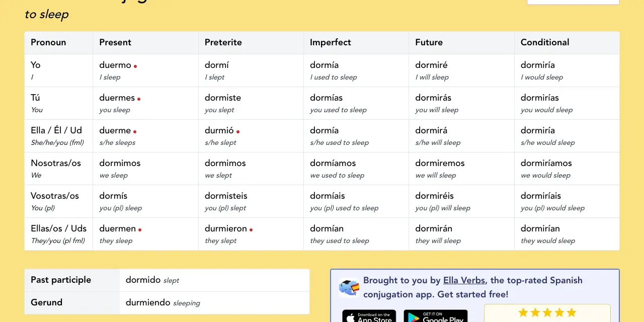
Task: Select the Ellas/os / Uds row label
Action: pos(59,228)
